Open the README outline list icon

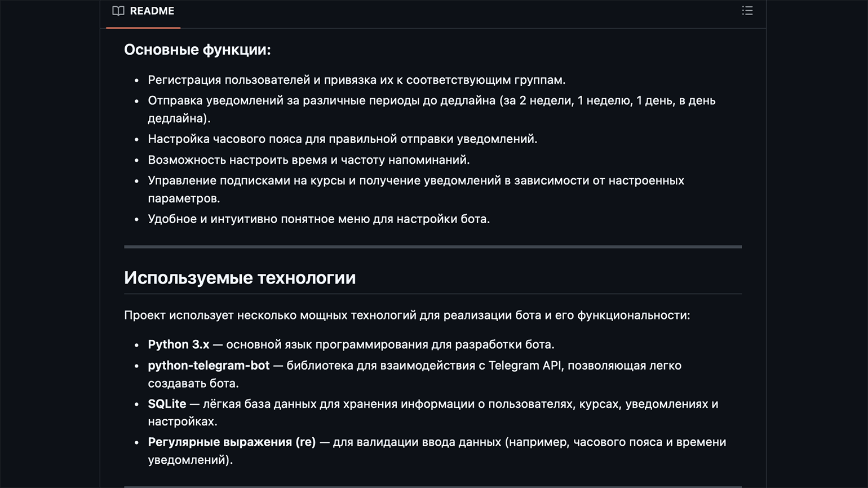[x=747, y=11]
